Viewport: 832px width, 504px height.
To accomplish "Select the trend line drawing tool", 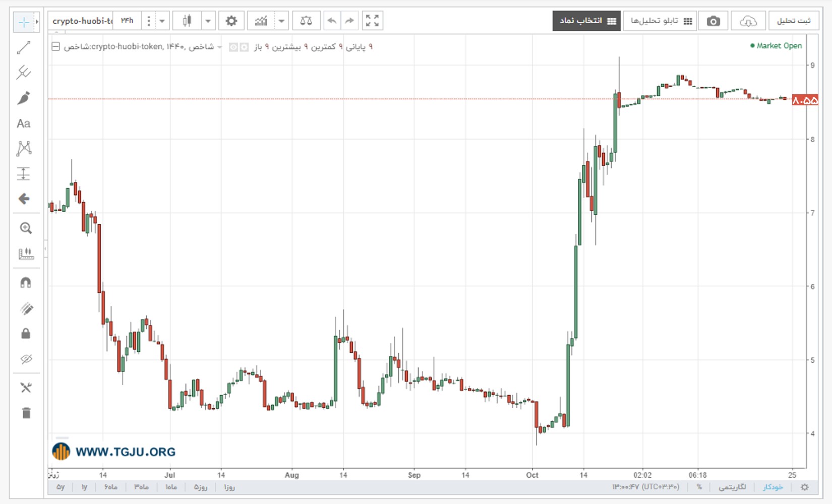I will (24, 48).
